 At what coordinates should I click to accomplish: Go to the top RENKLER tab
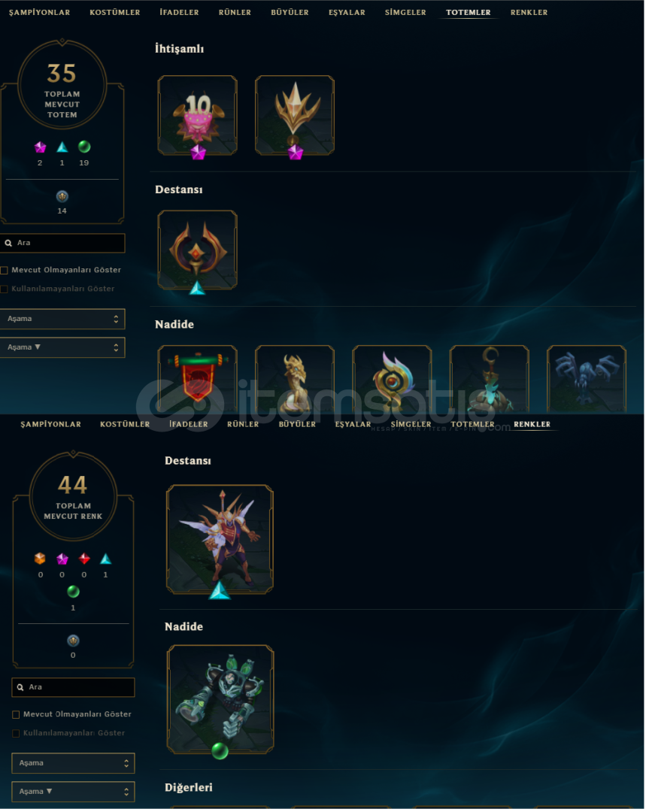pos(529,13)
